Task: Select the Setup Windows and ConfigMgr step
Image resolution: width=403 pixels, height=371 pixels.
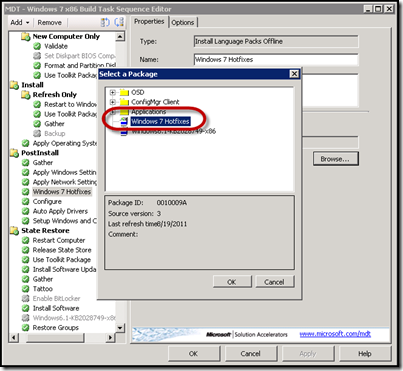Action: pyautogui.click(x=65, y=221)
